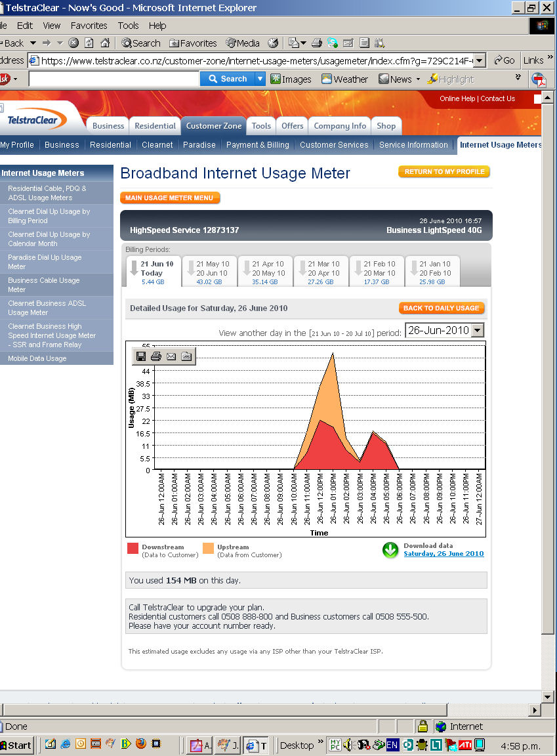This screenshot has height=756, width=557.
Task: Open the Tools menu in the menu bar
Action: point(128,26)
